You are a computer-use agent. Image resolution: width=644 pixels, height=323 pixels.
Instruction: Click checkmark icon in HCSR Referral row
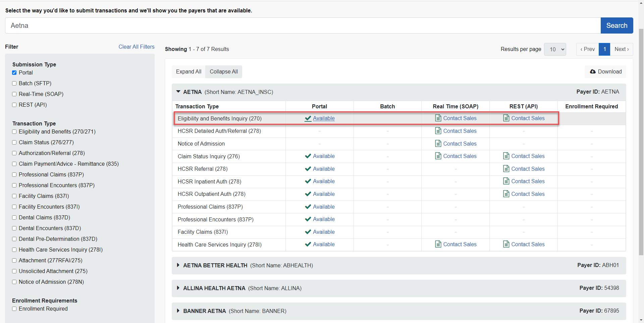[x=308, y=169]
